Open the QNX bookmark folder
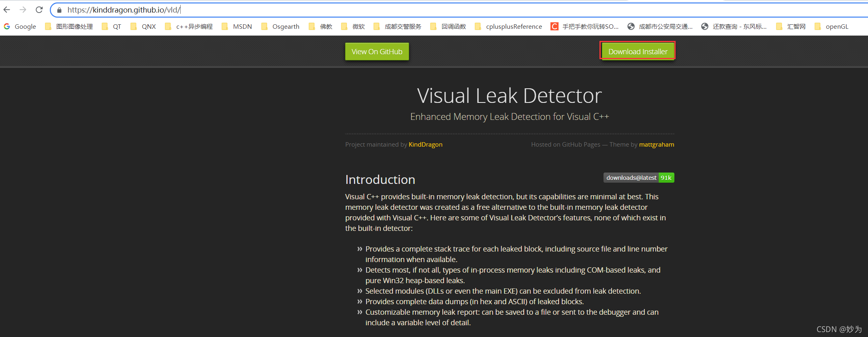The image size is (868, 337). [x=143, y=26]
